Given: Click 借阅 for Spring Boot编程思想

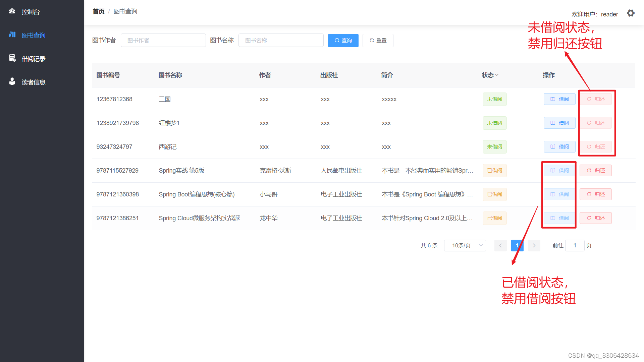Looking at the screenshot, I should coord(559,194).
